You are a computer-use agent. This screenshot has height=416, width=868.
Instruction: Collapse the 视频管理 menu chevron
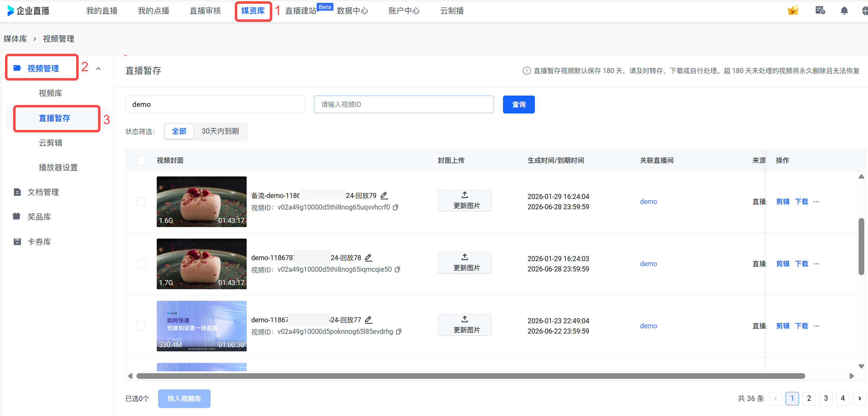point(98,68)
